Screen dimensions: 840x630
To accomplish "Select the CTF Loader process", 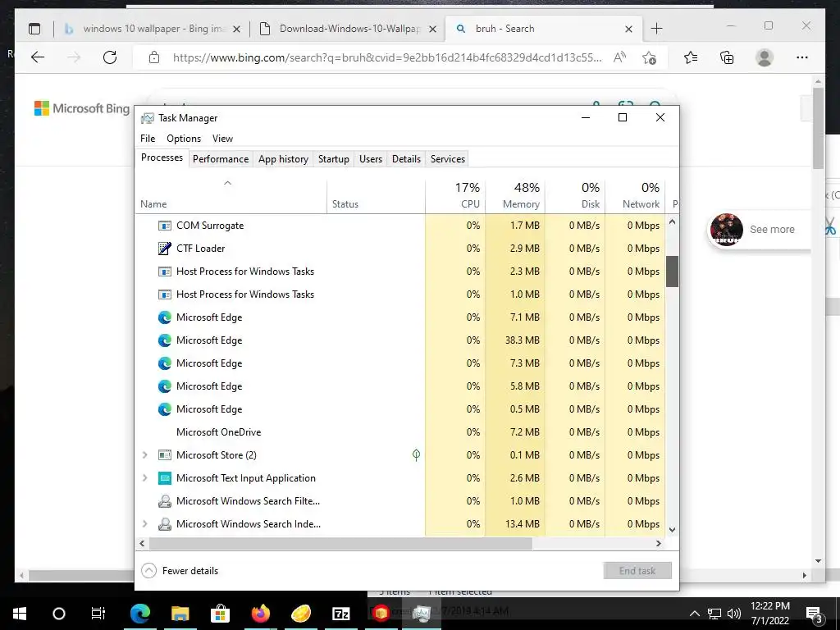I will (x=399, y=249).
